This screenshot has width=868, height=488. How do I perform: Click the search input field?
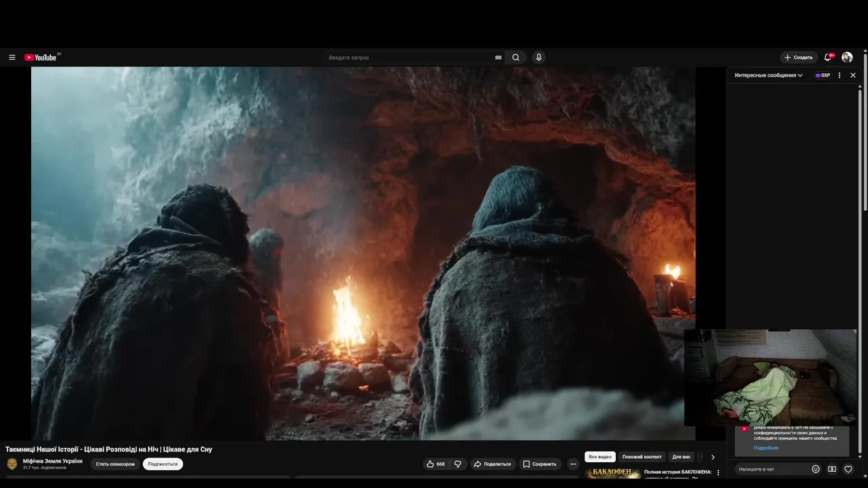click(409, 58)
